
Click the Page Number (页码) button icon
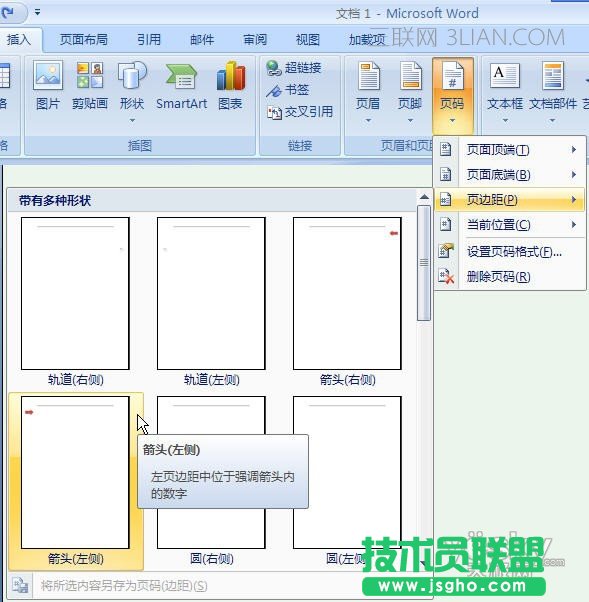pos(452,76)
